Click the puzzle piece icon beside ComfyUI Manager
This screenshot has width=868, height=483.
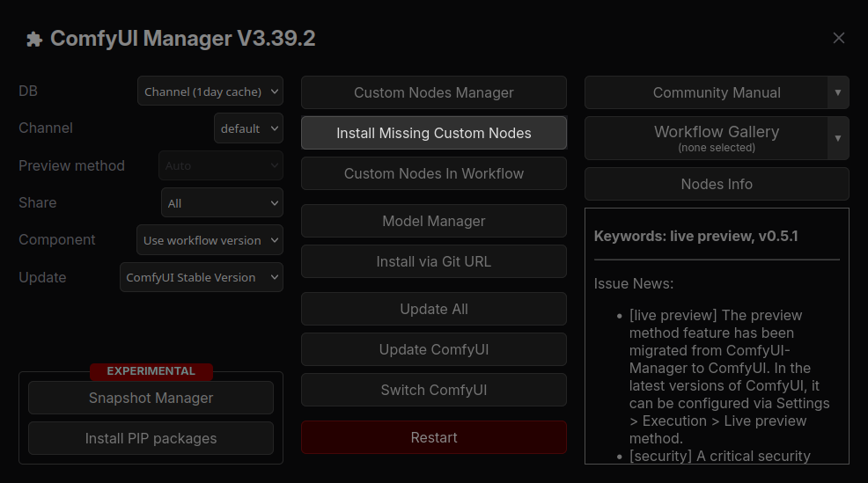coord(34,39)
